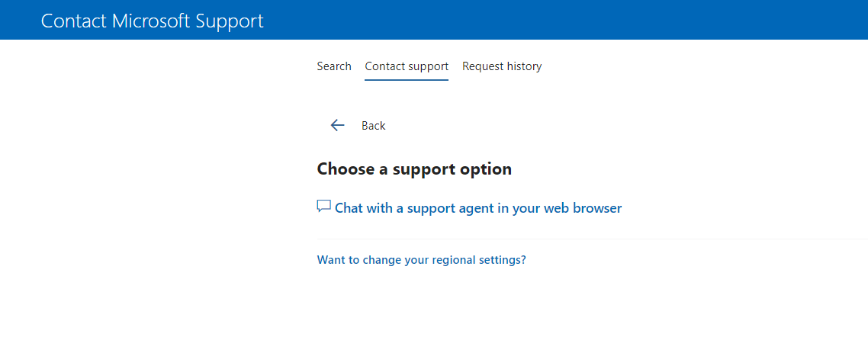Change regional settings via the bottom link
The height and width of the screenshot is (337, 868).
(421, 260)
